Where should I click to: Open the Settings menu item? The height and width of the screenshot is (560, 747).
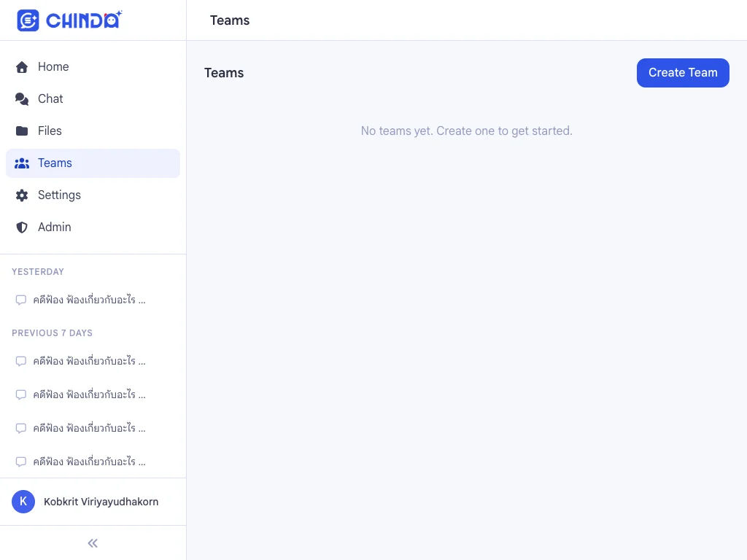(93, 195)
